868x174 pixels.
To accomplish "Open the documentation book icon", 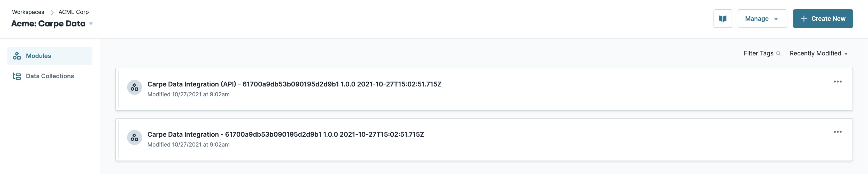I will click(x=723, y=19).
